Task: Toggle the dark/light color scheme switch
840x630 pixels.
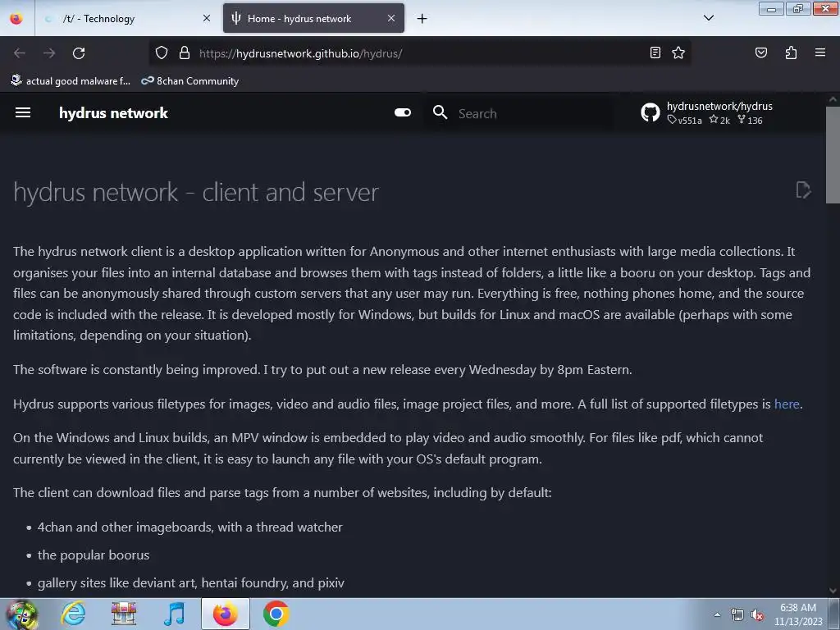Action: [x=402, y=112]
